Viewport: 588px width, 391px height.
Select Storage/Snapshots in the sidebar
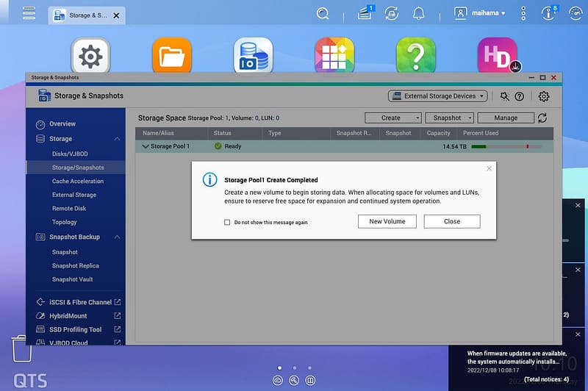(78, 168)
